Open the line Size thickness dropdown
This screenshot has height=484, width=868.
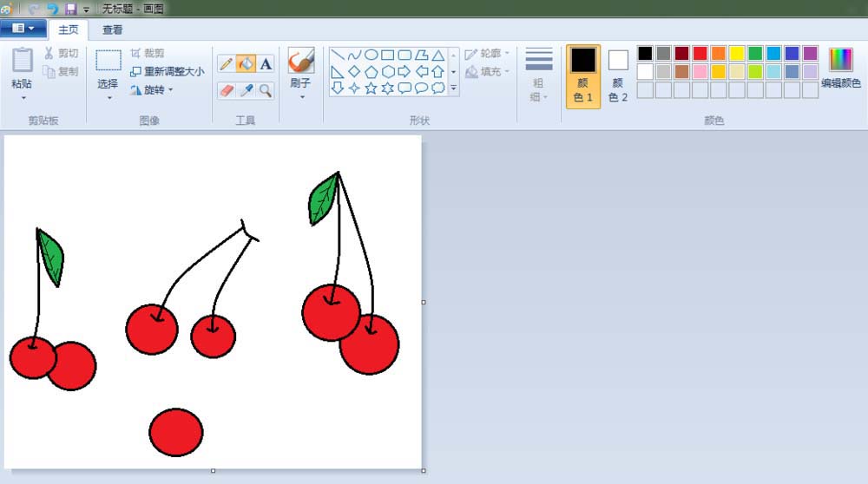[x=539, y=75]
